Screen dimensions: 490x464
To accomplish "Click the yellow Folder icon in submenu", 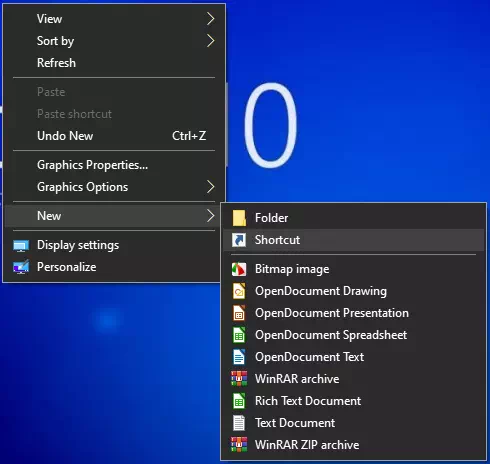I will tap(239, 218).
